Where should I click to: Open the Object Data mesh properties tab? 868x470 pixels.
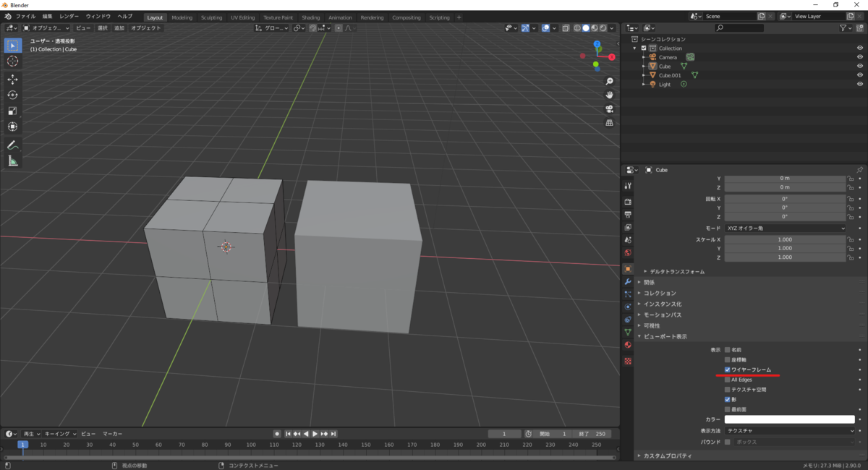point(628,332)
